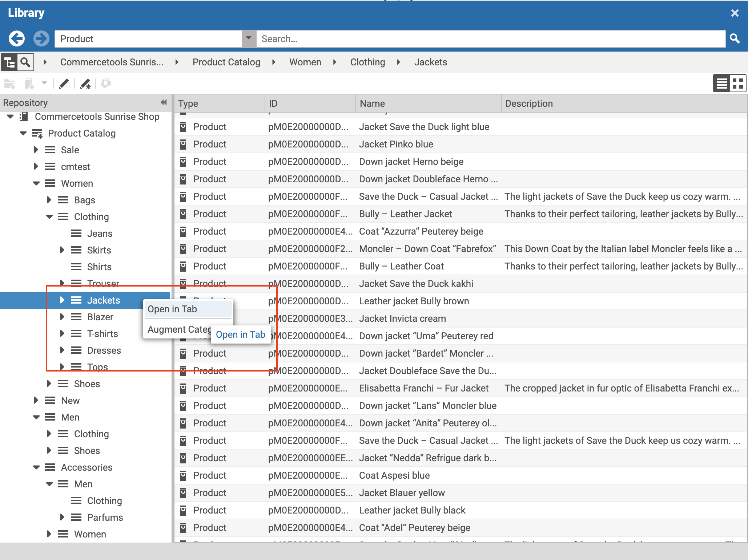Open the Clothing breadcrumb link

pos(367,62)
